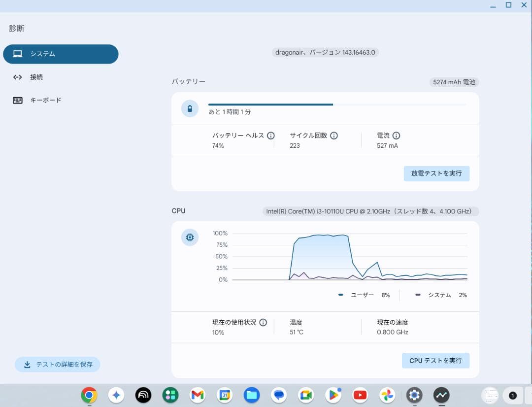Open Gmail from the shelf
This screenshot has height=407, width=532.
point(197,395)
